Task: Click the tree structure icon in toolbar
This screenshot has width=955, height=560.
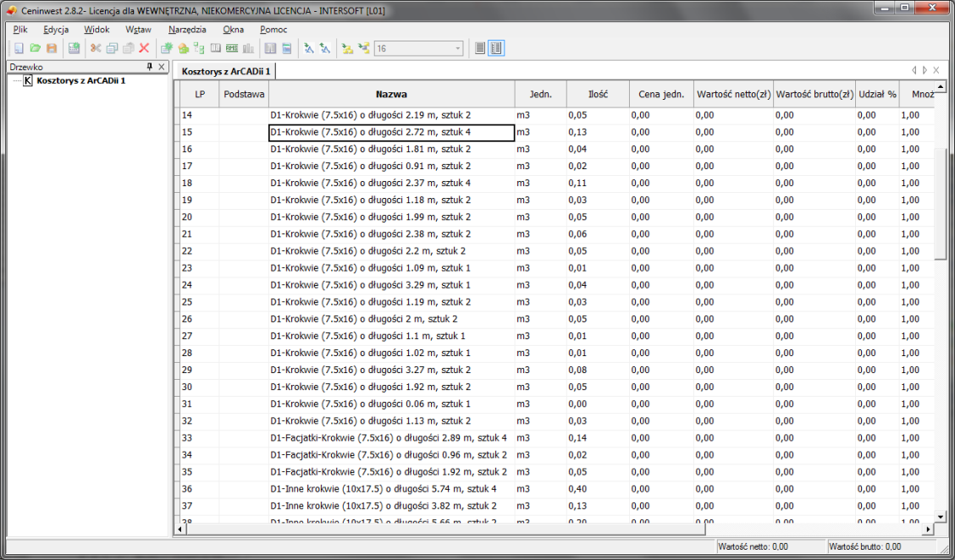Action: tap(199, 48)
